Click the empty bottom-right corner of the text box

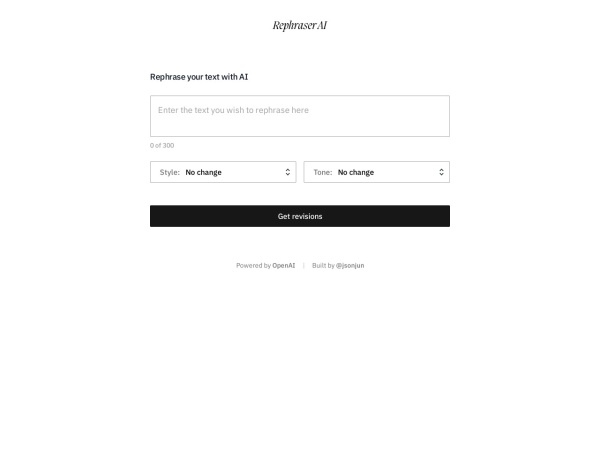pyautogui.click(x=438, y=128)
